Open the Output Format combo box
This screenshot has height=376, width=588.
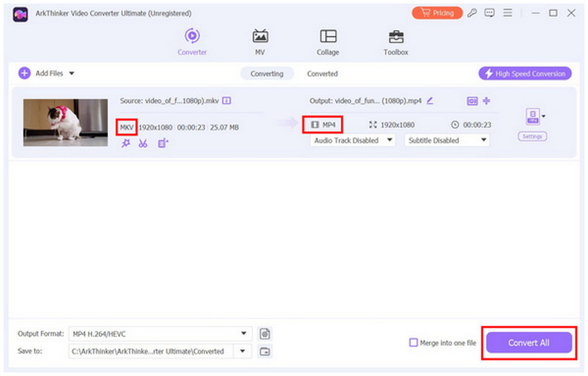(159, 333)
